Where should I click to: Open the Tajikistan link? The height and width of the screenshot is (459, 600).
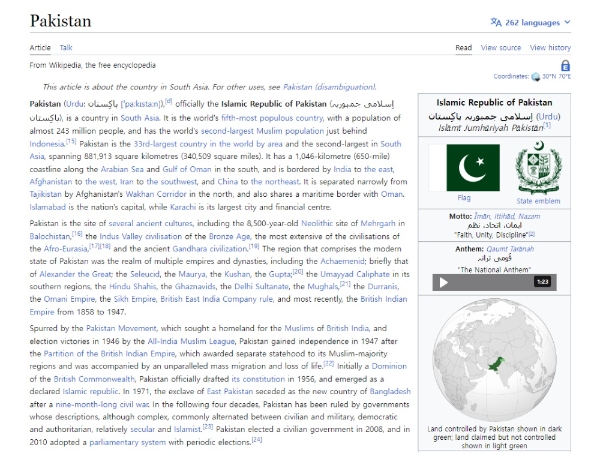tap(45, 194)
